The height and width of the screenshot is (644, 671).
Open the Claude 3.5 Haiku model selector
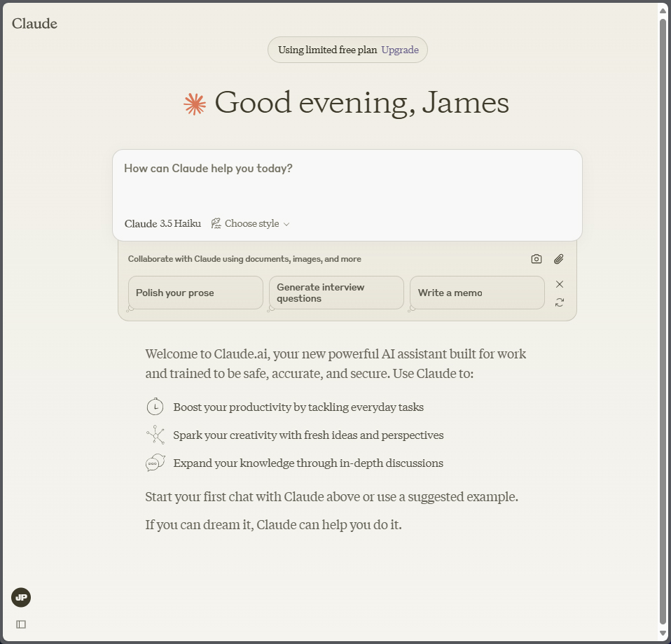click(x=162, y=223)
